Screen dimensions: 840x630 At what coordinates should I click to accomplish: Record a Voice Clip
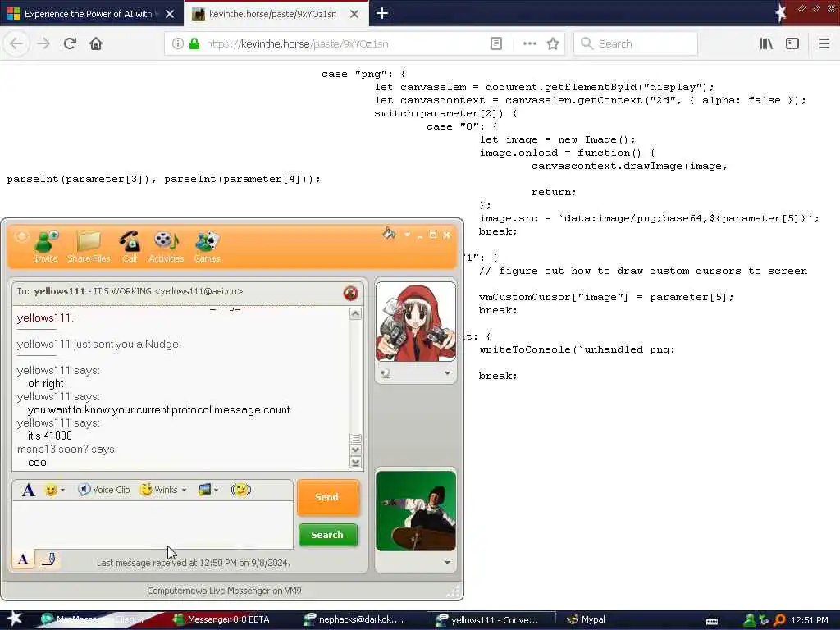pos(104,490)
